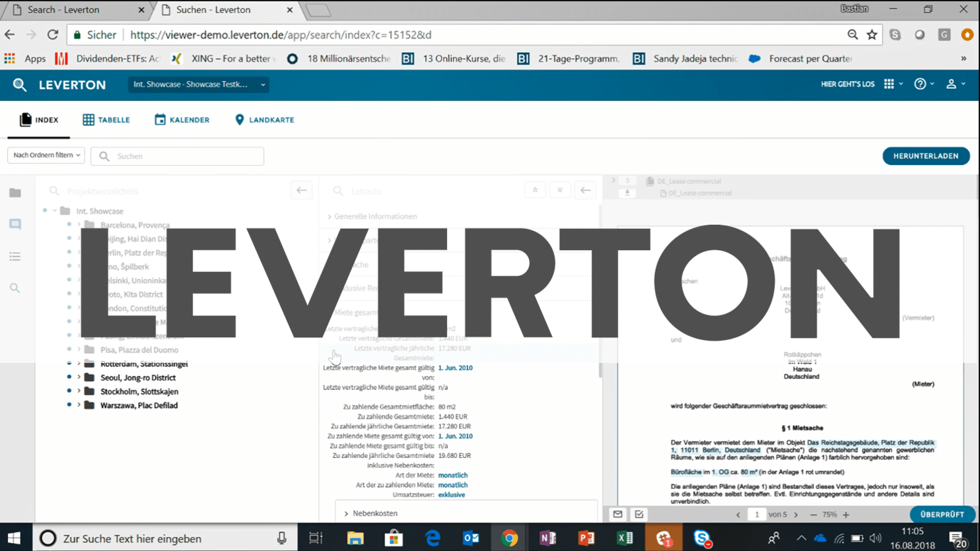
Task: Collapse all extract sections with double up chevron
Action: pyautogui.click(x=535, y=190)
